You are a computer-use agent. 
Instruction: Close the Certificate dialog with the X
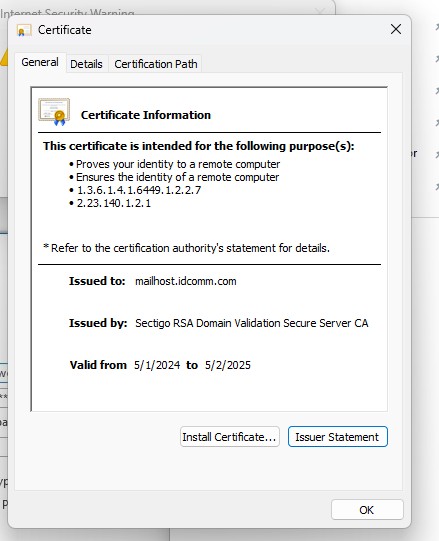pyautogui.click(x=396, y=29)
